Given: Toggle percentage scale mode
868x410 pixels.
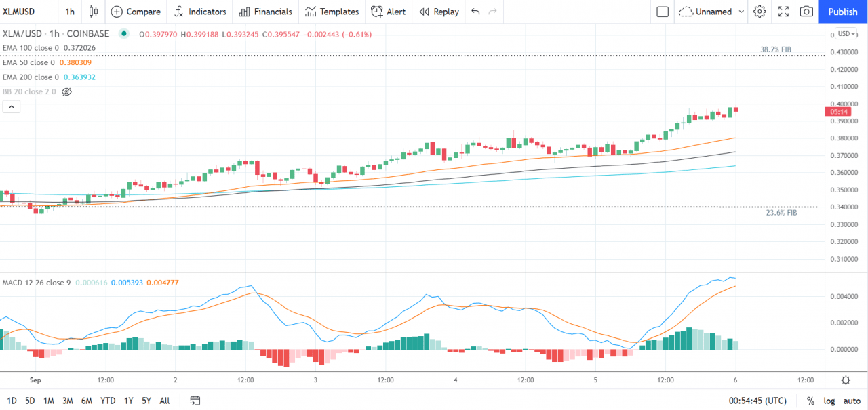Looking at the screenshot, I should [x=811, y=401].
